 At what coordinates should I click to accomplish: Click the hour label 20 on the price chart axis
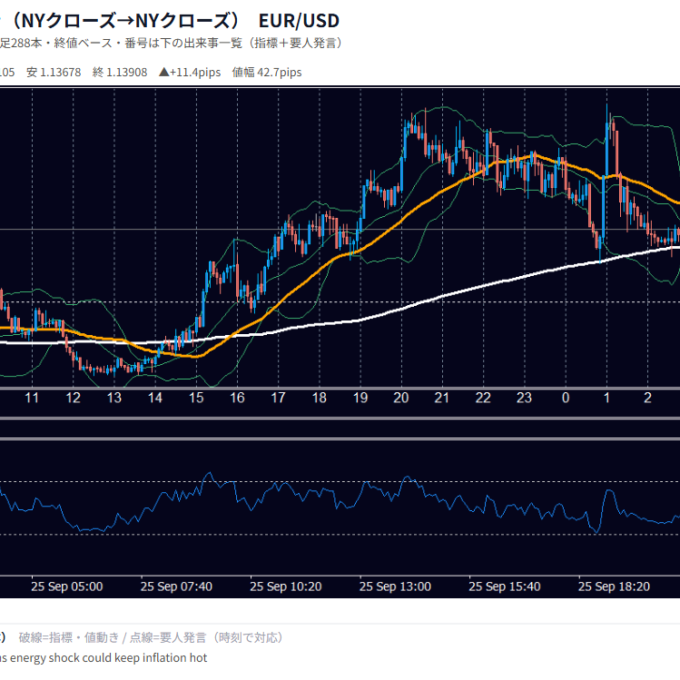[x=401, y=398]
